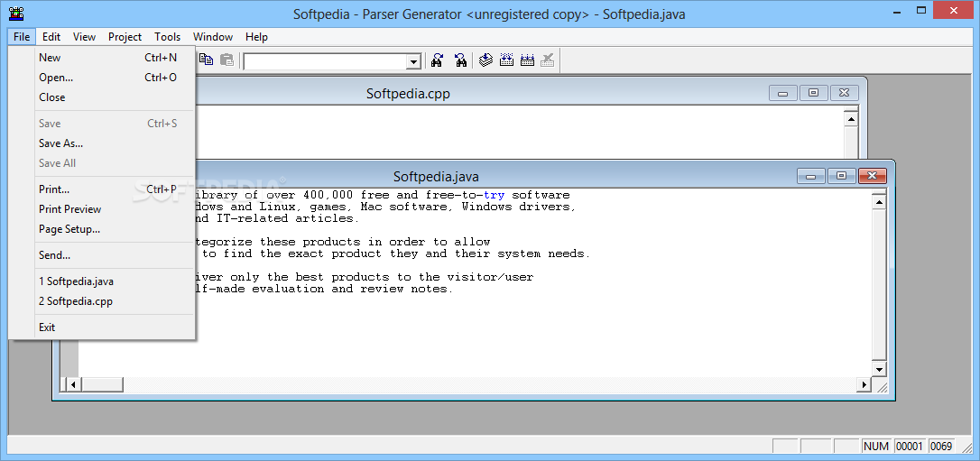Viewport: 980px width, 461px height.
Task: Click Softpedia.cpp vertical scrollbar up arrow
Action: point(851,119)
